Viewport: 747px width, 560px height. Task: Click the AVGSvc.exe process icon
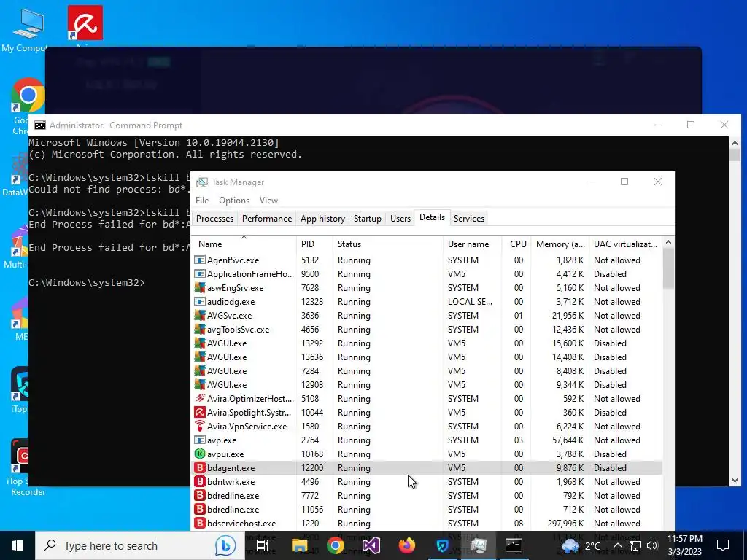[x=200, y=315]
